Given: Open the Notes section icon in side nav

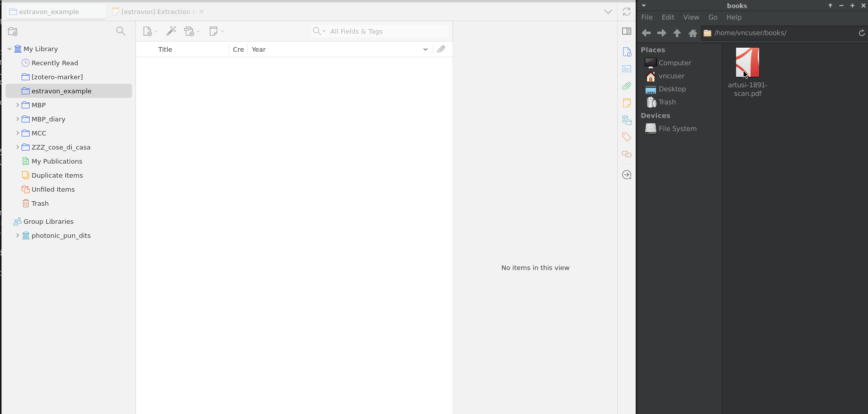Looking at the screenshot, I should click(x=627, y=103).
